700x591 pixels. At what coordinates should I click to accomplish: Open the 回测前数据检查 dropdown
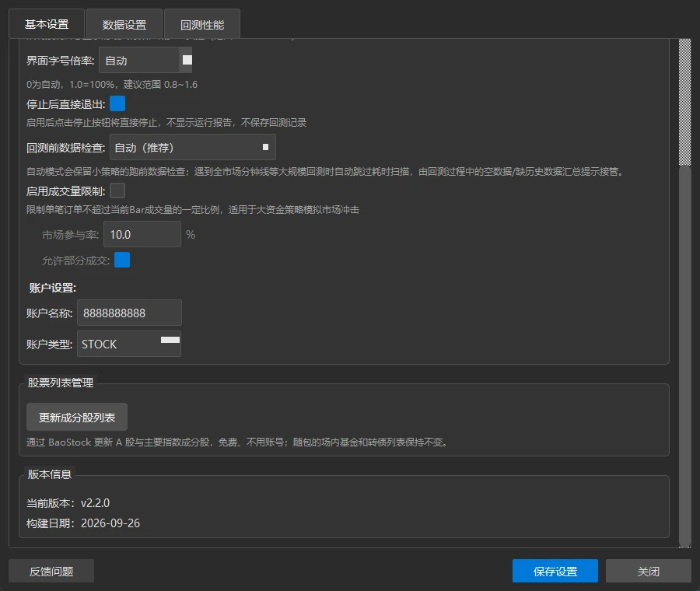coord(192,147)
